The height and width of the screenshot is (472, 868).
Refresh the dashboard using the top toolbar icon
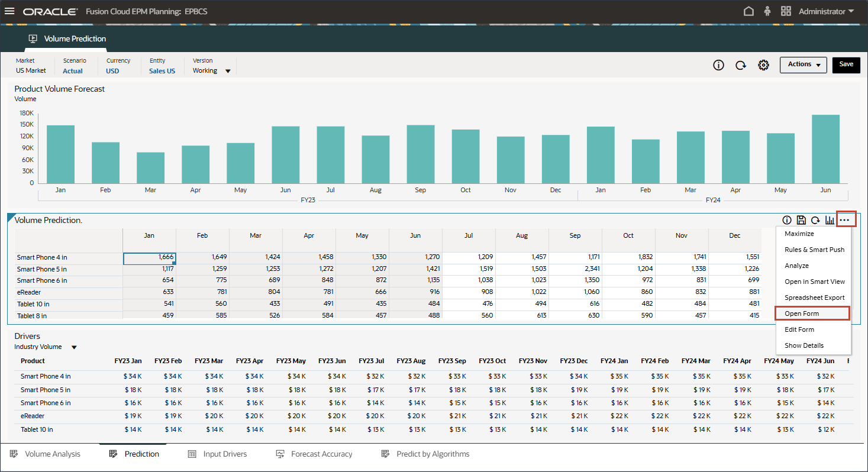click(741, 65)
